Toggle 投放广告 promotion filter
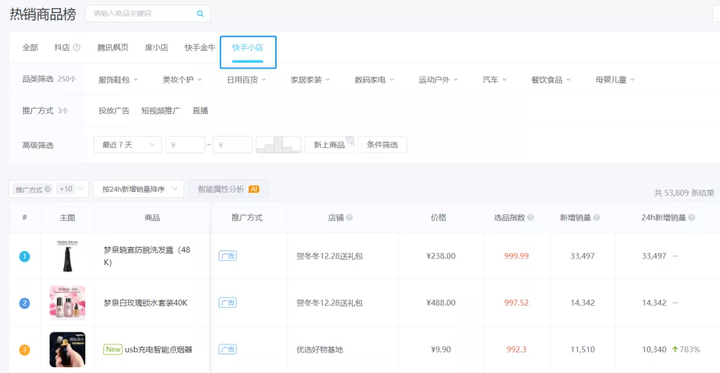Viewport: 720px width, 373px height. pos(114,111)
